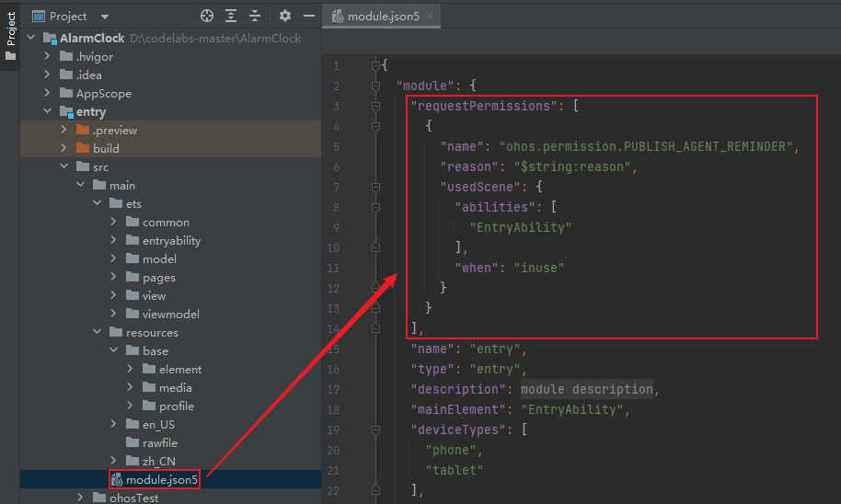
Task: Expand the view folder
Action: [x=113, y=295]
